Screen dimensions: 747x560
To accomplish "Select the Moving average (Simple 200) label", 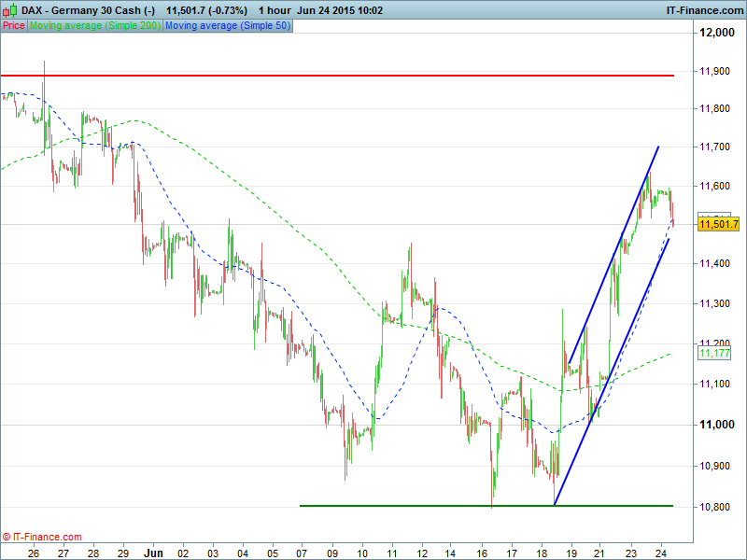I will pos(95,26).
